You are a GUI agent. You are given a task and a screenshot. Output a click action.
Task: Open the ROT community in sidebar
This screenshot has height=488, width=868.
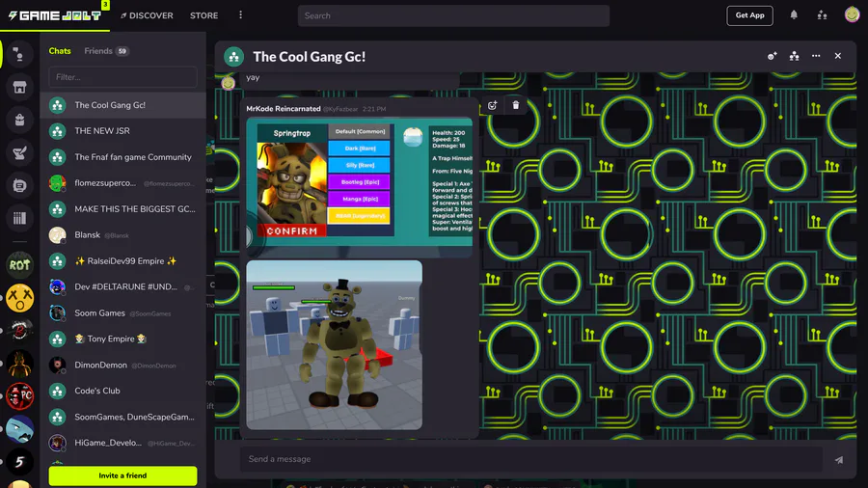pos(19,265)
